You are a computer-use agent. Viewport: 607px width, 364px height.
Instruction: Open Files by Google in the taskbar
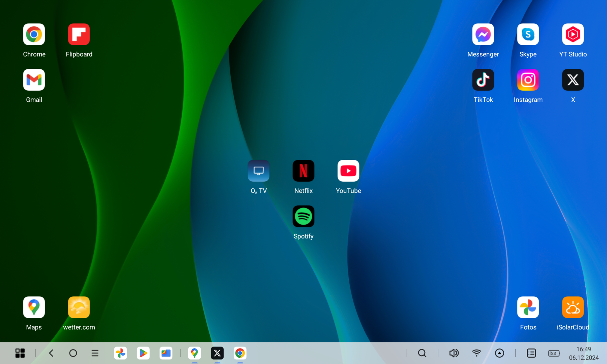tap(166, 353)
